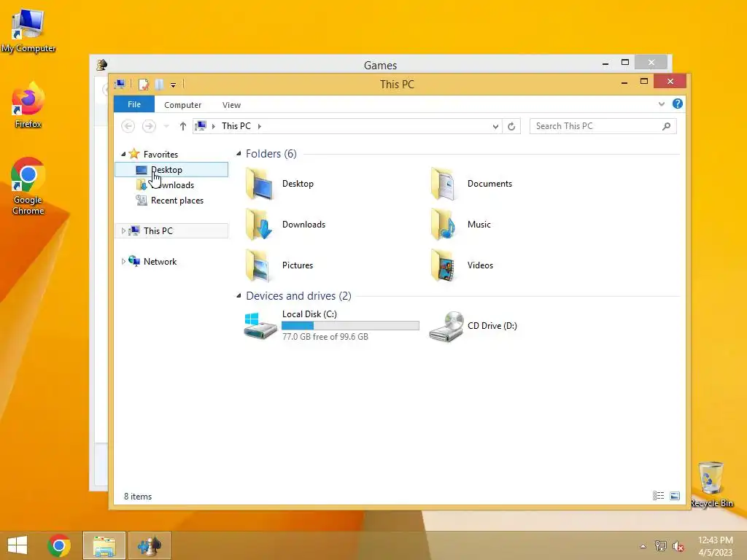Open the Downloads folder in Folders section
The width and height of the screenshot is (747, 560).
(260, 225)
